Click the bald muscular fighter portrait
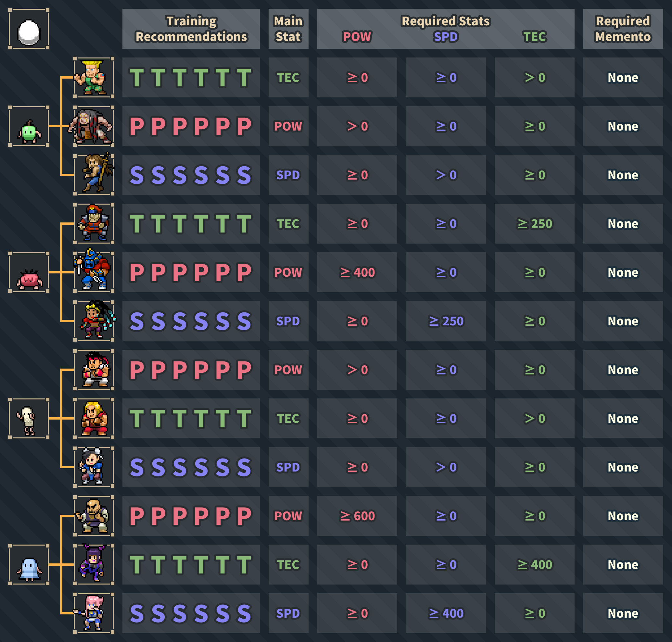 click(94, 516)
